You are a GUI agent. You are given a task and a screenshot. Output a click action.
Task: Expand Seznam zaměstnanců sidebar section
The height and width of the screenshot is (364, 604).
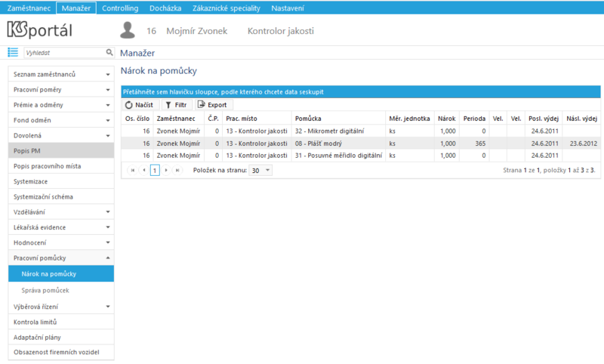tap(61, 74)
